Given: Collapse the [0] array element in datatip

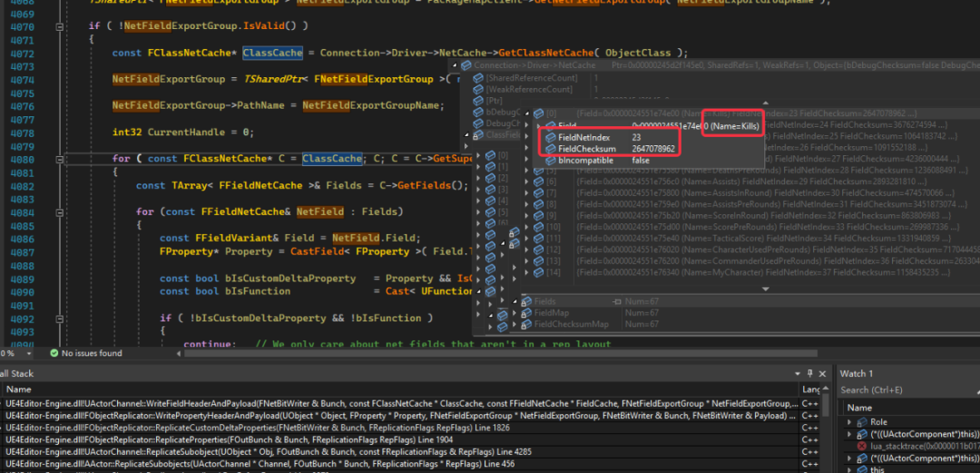Looking at the screenshot, I should [x=527, y=113].
